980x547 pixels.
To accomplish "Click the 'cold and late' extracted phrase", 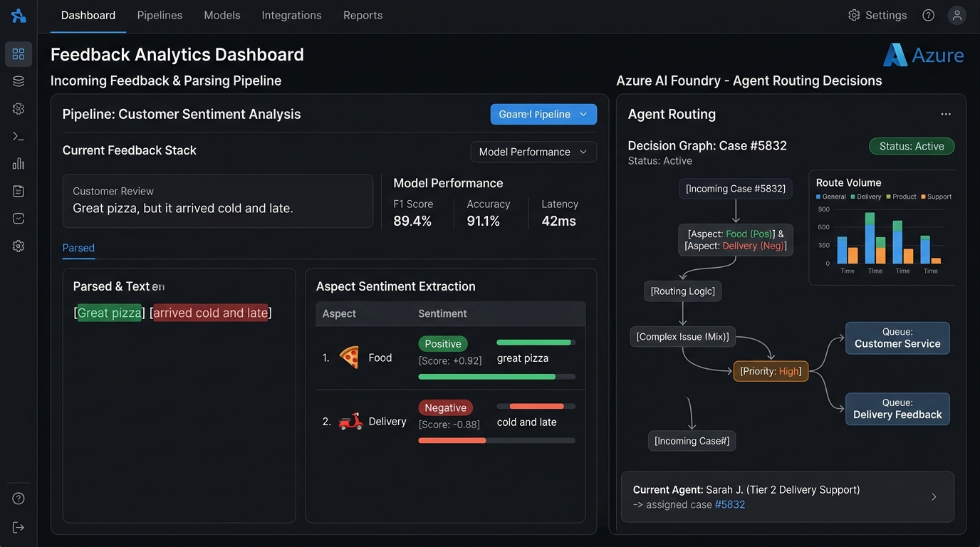I will click(527, 422).
